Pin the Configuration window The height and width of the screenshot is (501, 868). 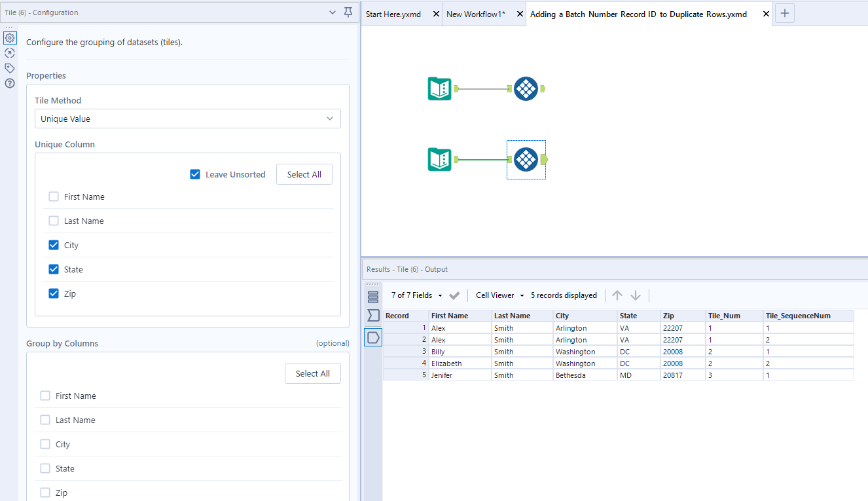348,12
